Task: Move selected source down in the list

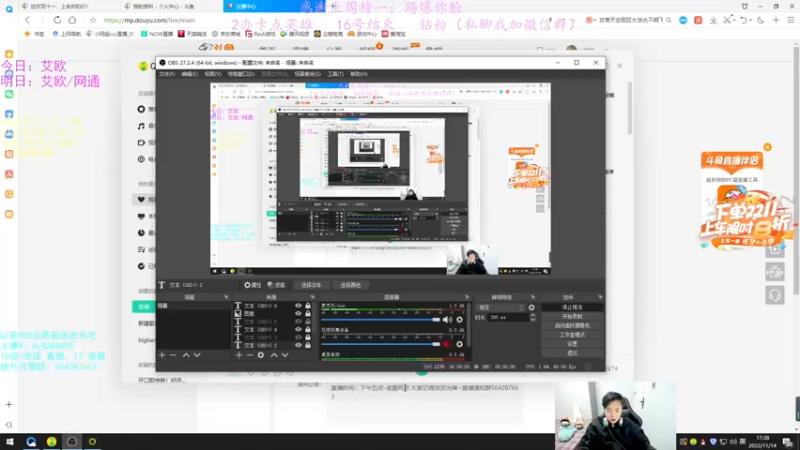Action: [285, 355]
